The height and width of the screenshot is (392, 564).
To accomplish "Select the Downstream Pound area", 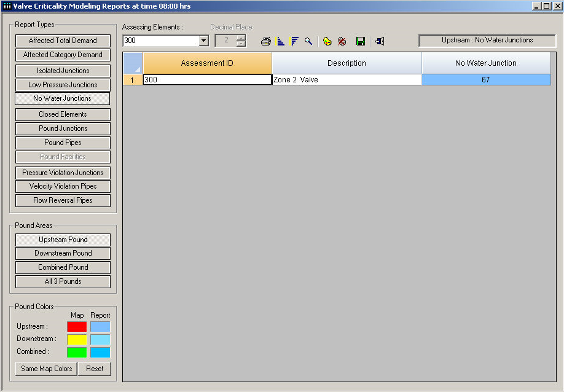I will (63, 253).
